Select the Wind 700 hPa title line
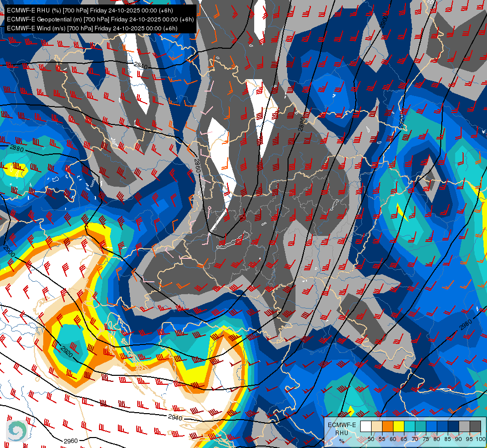 click(92, 28)
